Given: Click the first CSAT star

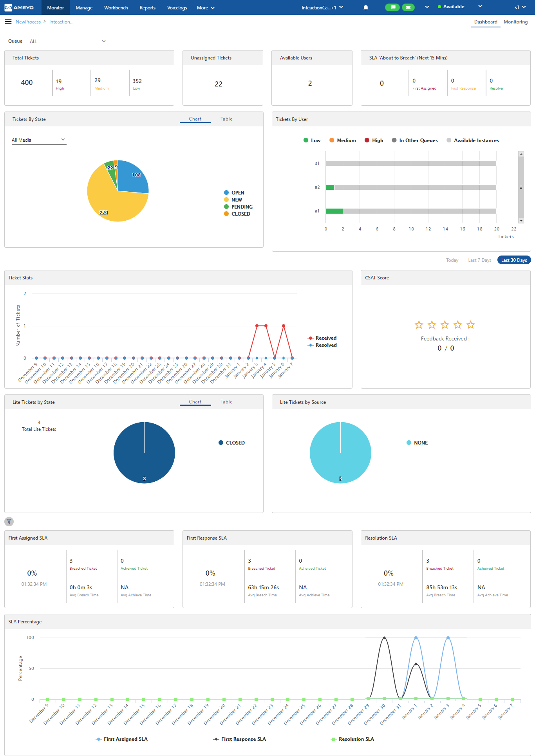Looking at the screenshot, I should [419, 325].
